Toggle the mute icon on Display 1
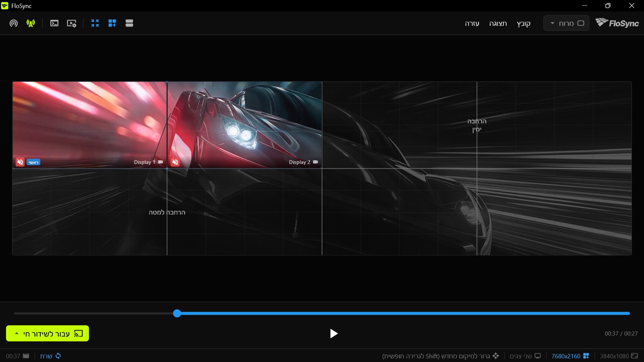 pyautogui.click(x=20, y=162)
